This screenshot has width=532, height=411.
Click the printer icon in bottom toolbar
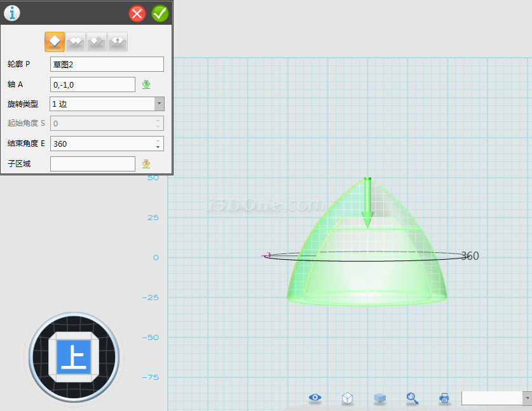pos(444,398)
